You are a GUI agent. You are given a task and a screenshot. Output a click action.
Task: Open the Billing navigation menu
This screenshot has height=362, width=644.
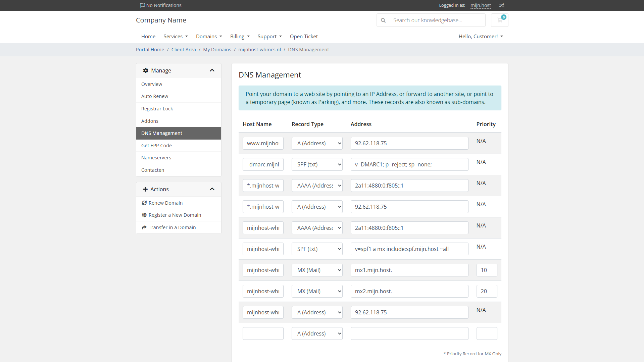tap(240, 36)
